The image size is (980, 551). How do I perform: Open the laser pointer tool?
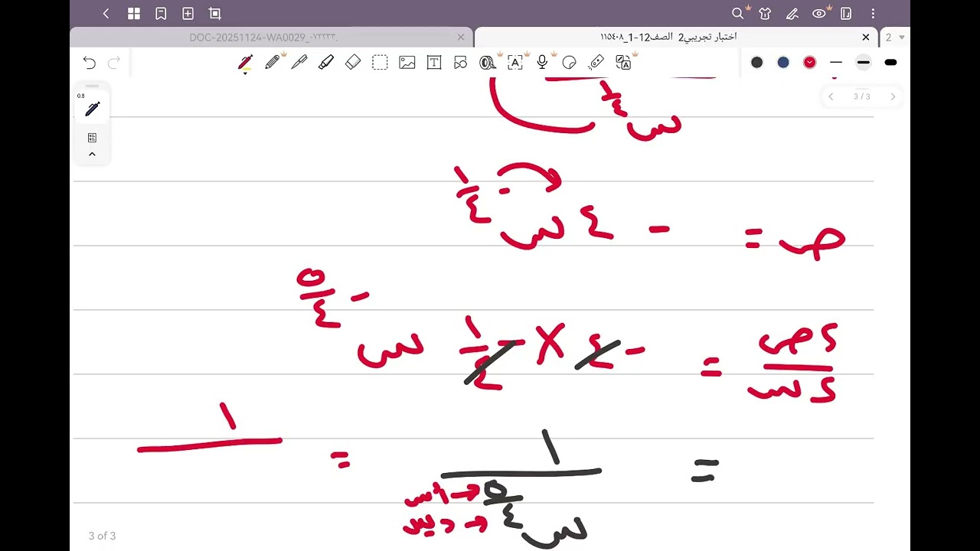click(596, 63)
